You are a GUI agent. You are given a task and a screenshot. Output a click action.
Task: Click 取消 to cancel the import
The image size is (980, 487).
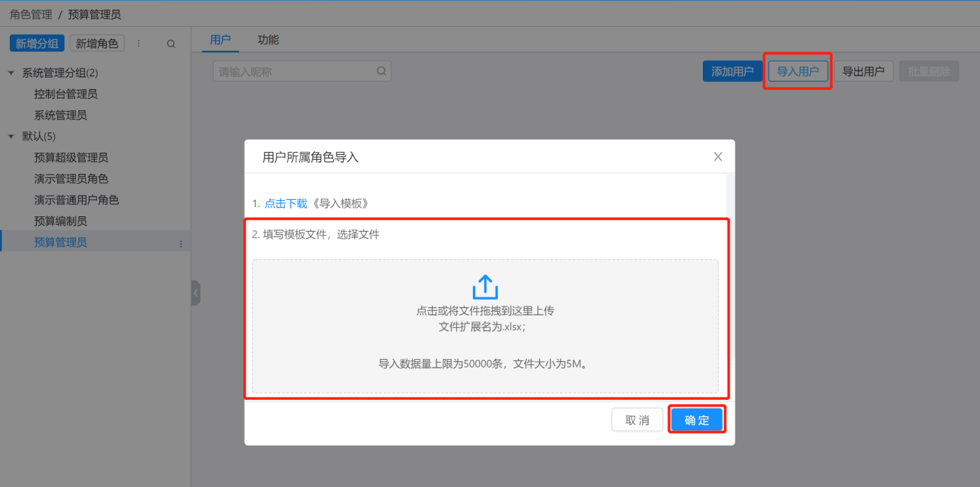[x=637, y=420]
